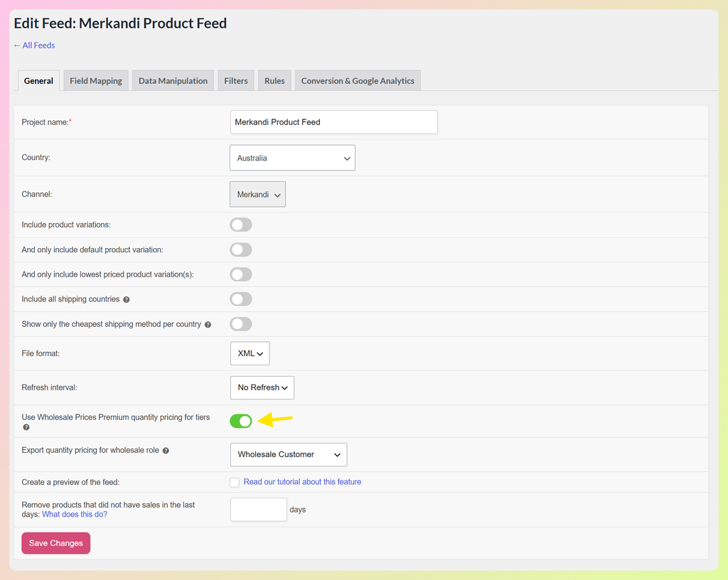Click the Project name input field

(x=334, y=122)
